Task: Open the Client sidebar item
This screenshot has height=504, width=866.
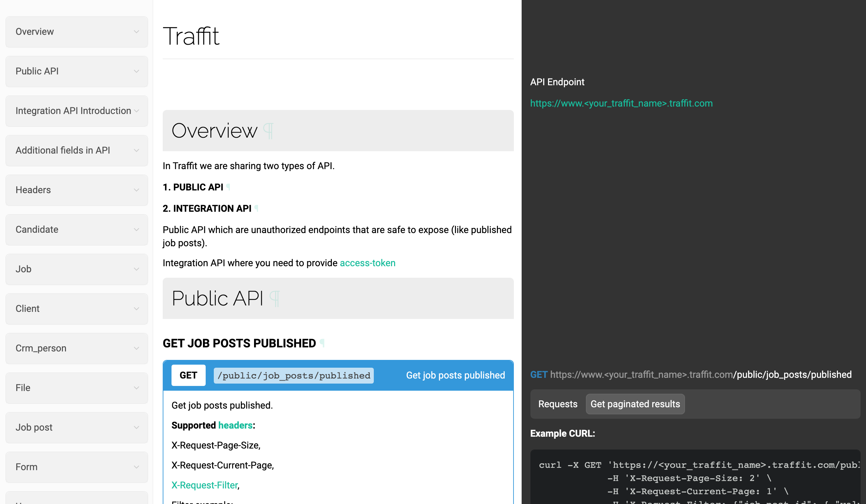Action: (77, 308)
